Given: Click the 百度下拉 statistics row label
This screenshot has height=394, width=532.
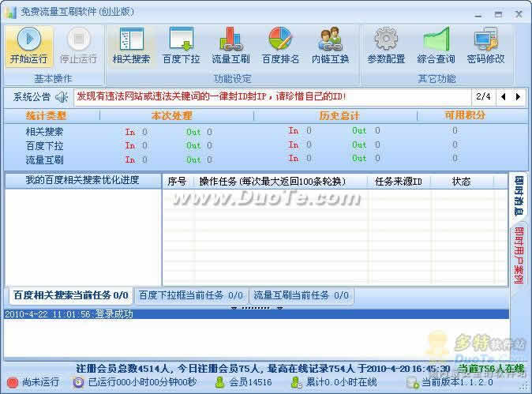Looking at the screenshot, I should click(44, 146).
